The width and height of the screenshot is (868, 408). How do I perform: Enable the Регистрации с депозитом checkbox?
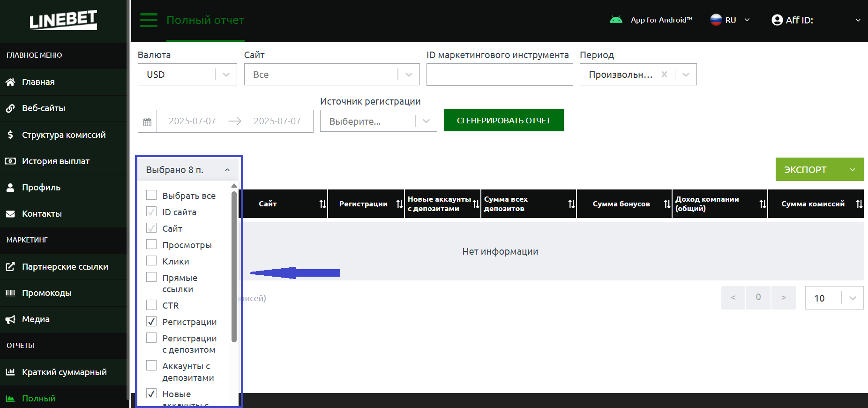pos(151,338)
